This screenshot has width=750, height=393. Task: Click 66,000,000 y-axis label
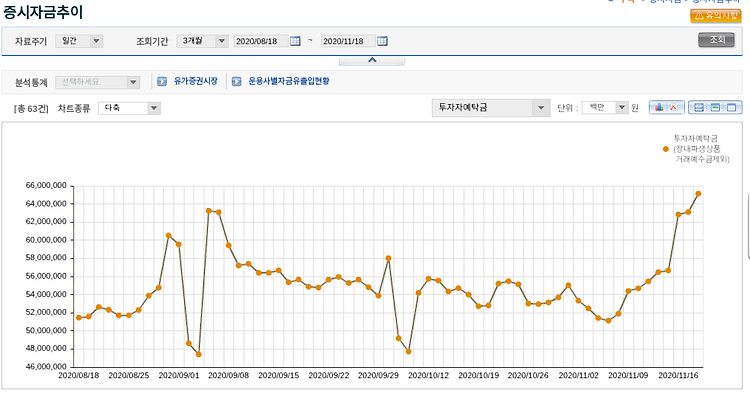pyautogui.click(x=46, y=186)
